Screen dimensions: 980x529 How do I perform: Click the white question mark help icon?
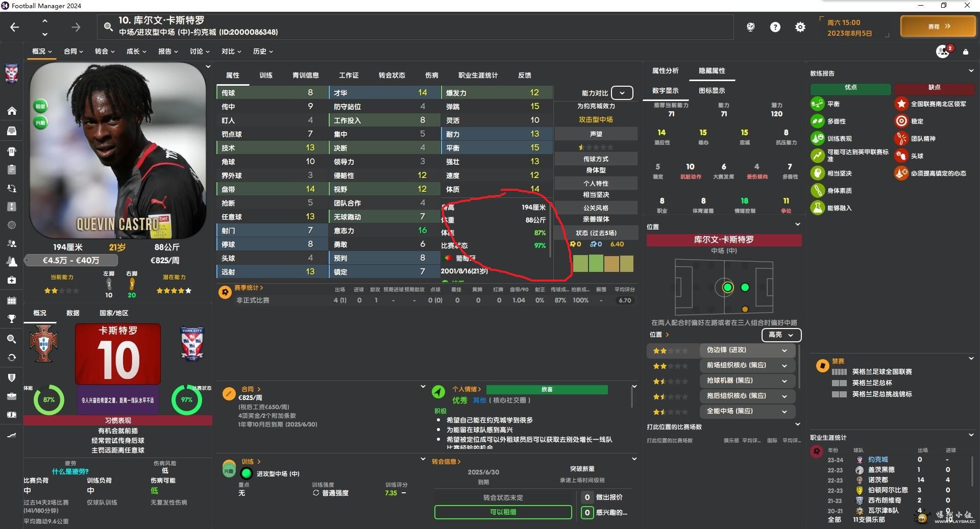point(775,27)
